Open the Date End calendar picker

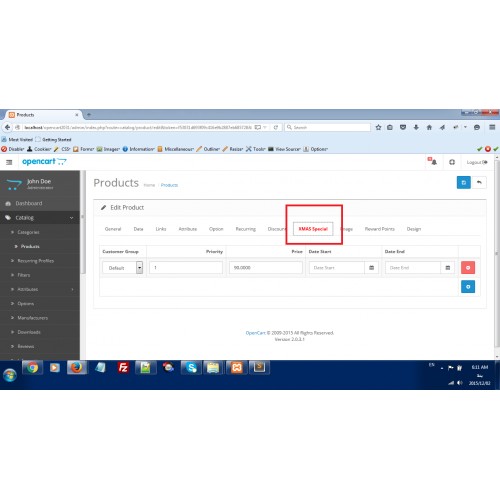(448, 268)
